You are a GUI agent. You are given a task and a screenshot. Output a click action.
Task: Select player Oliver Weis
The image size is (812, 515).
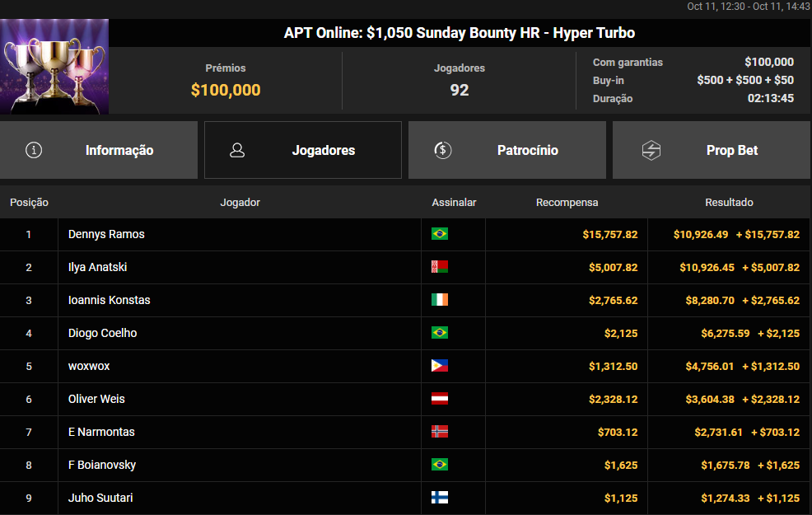click(x=96, y=399)
